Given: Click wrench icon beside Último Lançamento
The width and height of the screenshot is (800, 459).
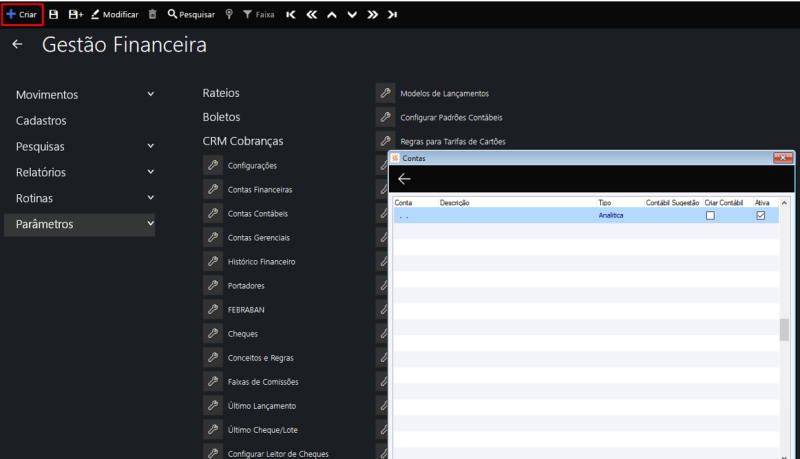Looking at the screenshot, I should click(x=213, y=405).
